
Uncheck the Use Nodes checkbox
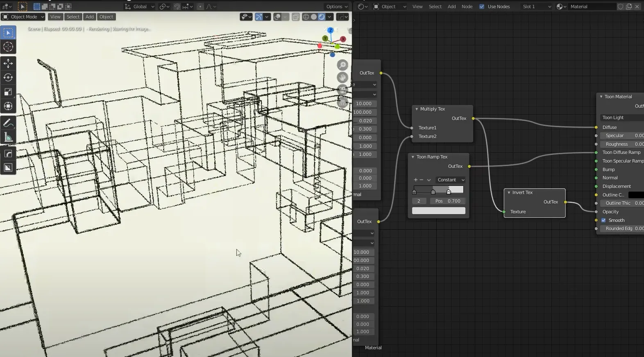[482, 7]
